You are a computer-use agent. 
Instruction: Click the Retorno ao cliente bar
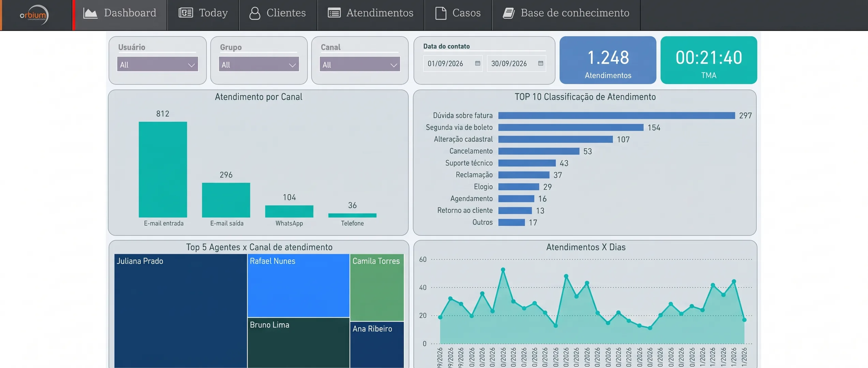pyautogui.click(x=515, y=211)
